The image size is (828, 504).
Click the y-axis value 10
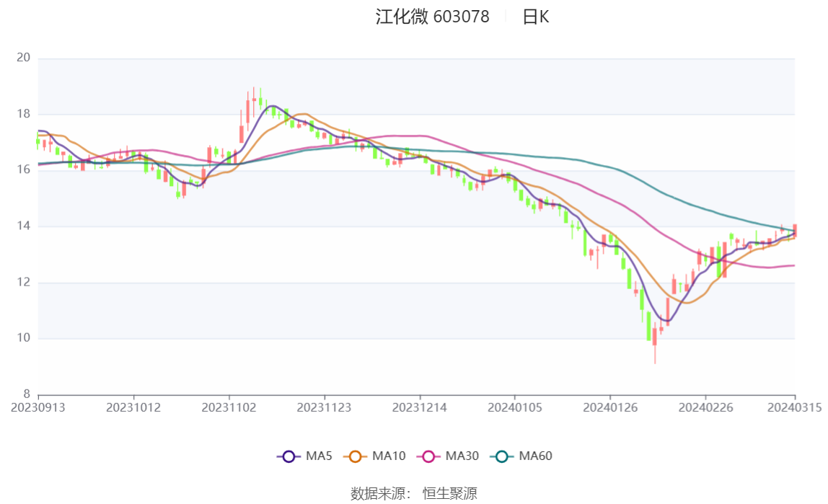coord(23,337)
